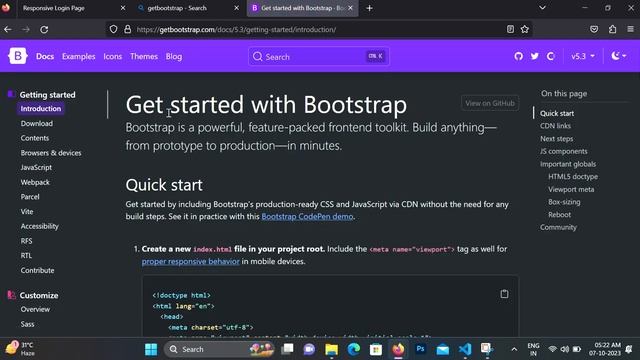Open Accessibility sidebar page
This screenshot has width=640, height=360.
click(40, 226)
